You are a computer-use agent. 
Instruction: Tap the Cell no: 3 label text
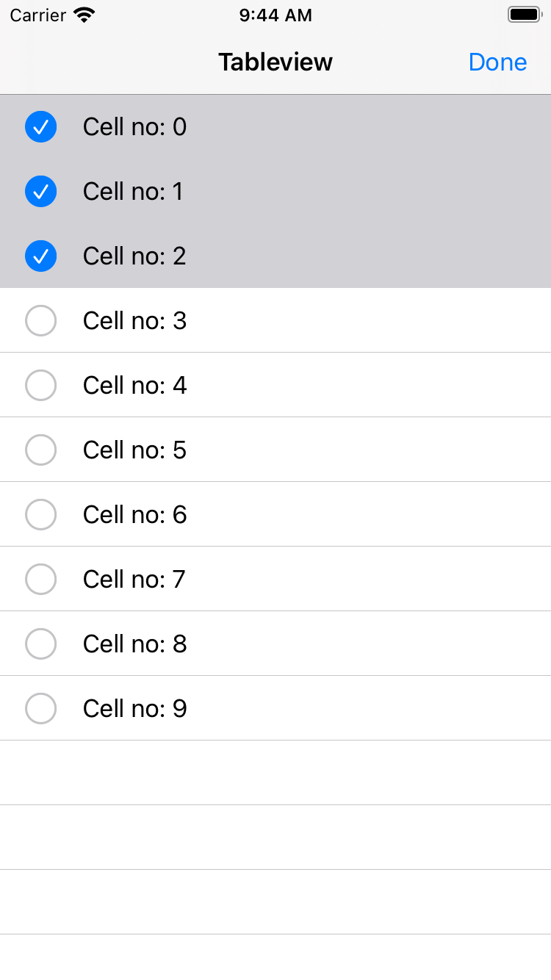click(x=135, y=321)
